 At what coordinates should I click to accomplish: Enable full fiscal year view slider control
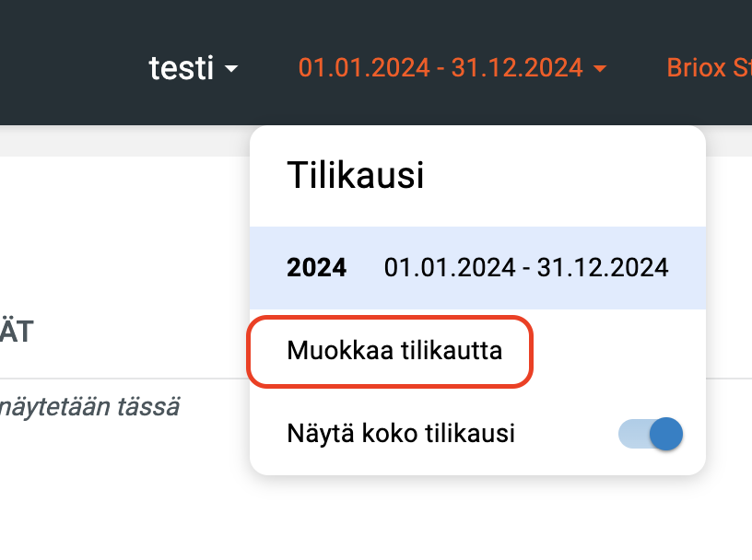tap(648, 433)
